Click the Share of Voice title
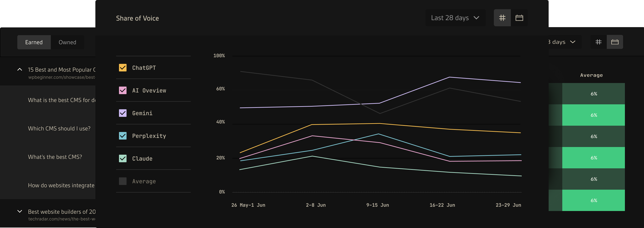The height and width of the screenshot is (228, 644). point(137,18)
